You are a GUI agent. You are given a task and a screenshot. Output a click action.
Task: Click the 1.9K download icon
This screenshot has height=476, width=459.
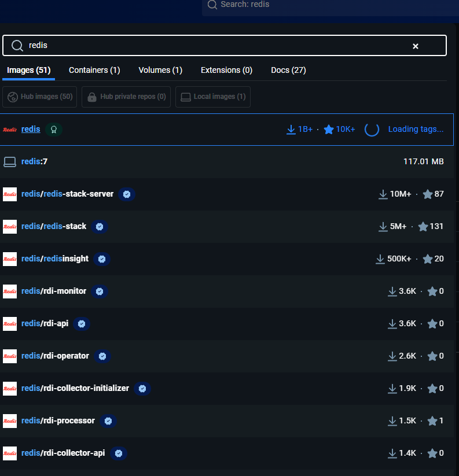[x=392, y=389]
